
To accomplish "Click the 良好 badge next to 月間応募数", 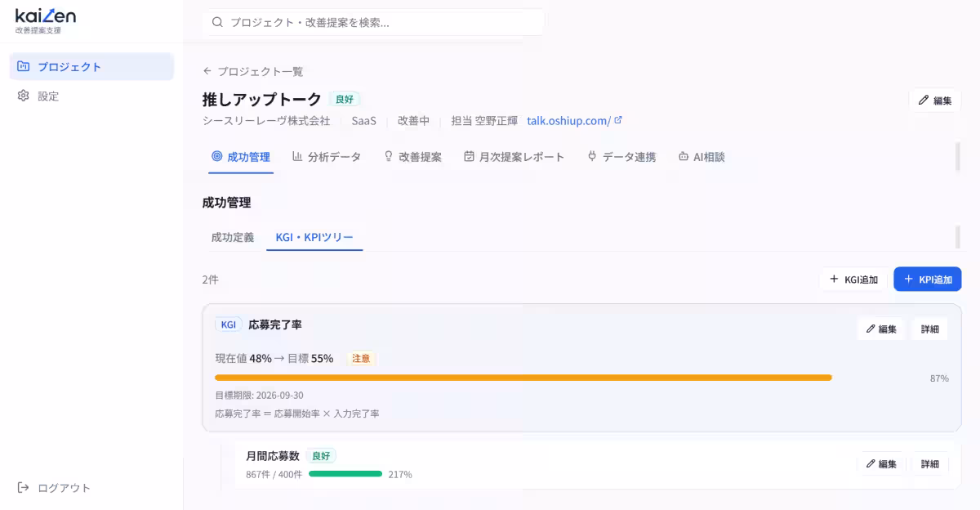I will [321, 456].
